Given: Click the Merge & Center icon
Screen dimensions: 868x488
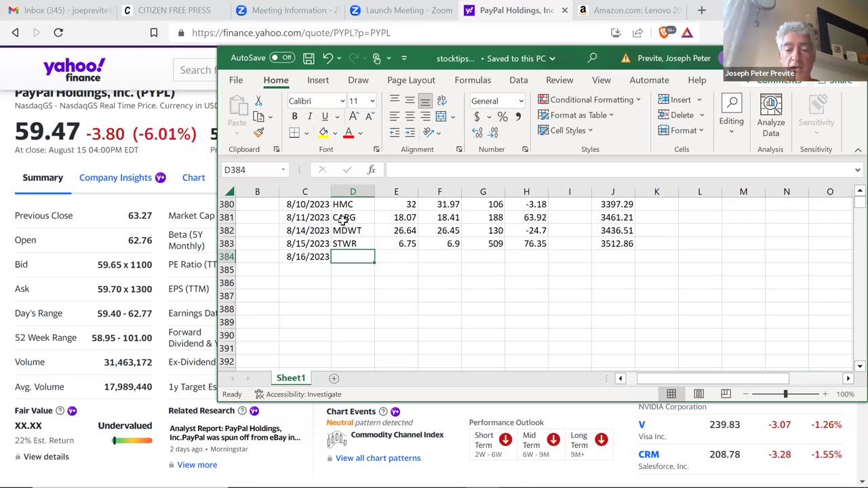Looking at the screenshot, I should point(441,117).
